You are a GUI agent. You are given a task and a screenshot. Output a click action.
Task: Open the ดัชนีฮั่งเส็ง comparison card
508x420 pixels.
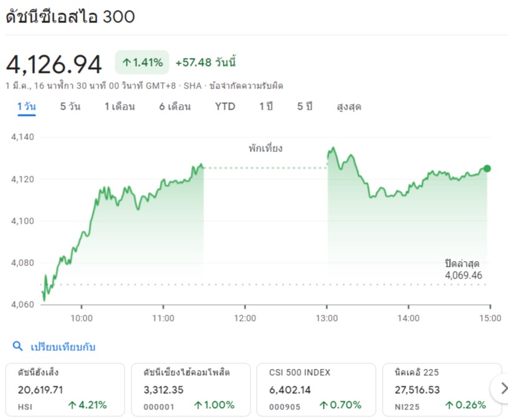pyautogui.click(x=65, y=389)
